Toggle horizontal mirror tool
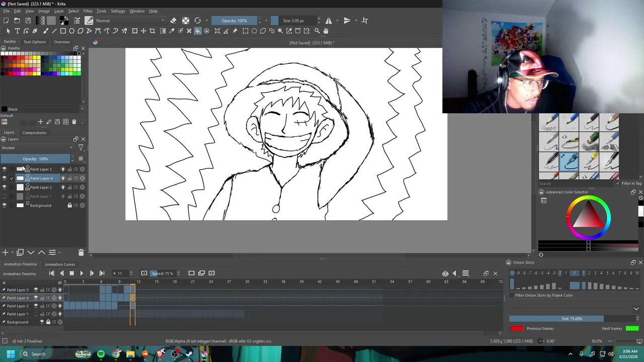The image size is (644, 362). (x=329, y=21)
